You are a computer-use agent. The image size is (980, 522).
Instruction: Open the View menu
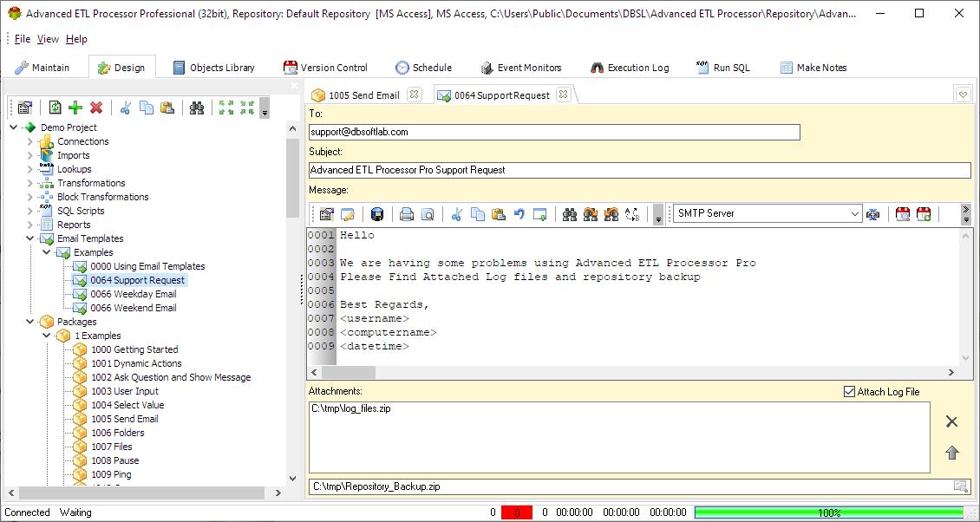click(x=48, y=39)
